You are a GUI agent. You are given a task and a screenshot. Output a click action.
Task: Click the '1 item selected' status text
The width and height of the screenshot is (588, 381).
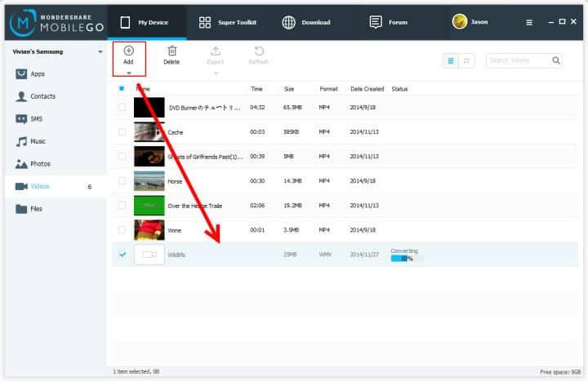pos(136,372)
